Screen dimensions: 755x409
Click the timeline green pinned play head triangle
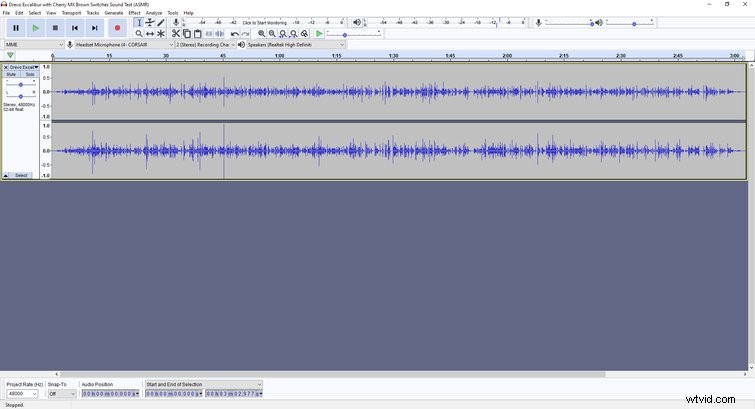[x=10, y=55]
